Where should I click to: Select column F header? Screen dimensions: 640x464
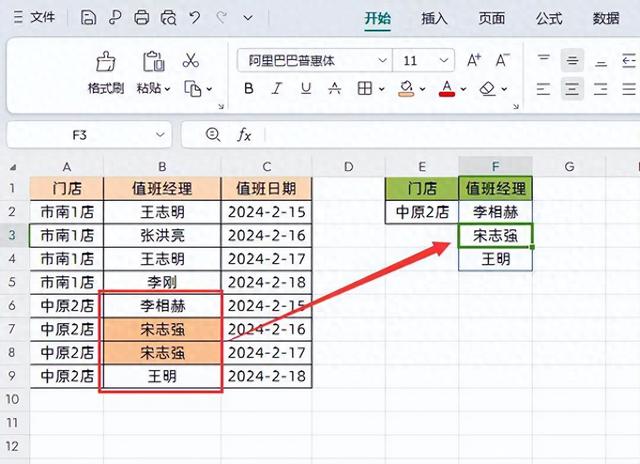496,167
